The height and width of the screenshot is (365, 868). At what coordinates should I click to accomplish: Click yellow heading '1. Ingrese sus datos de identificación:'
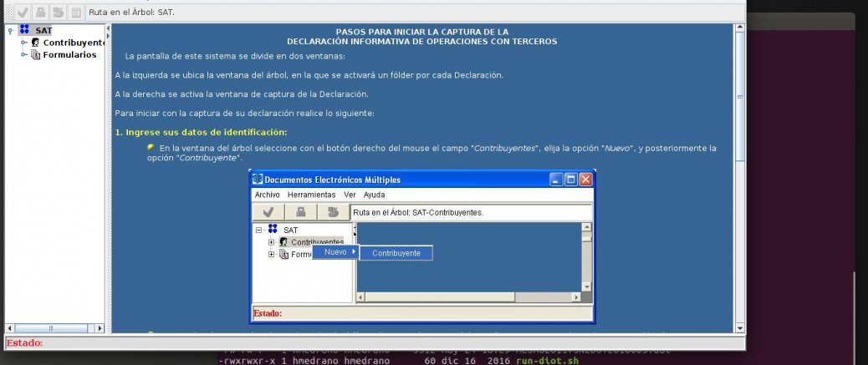pyautogui.click(x=201, y=132)
